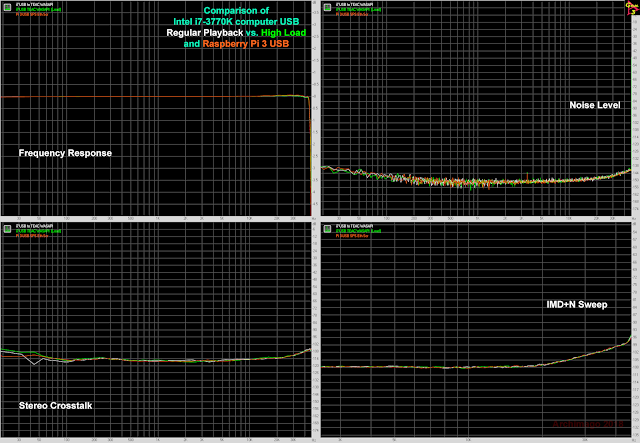Click the "Intel i7-3770K computer USB" title line
This screenshot has height=443, width=640.
tap(236, 22)
